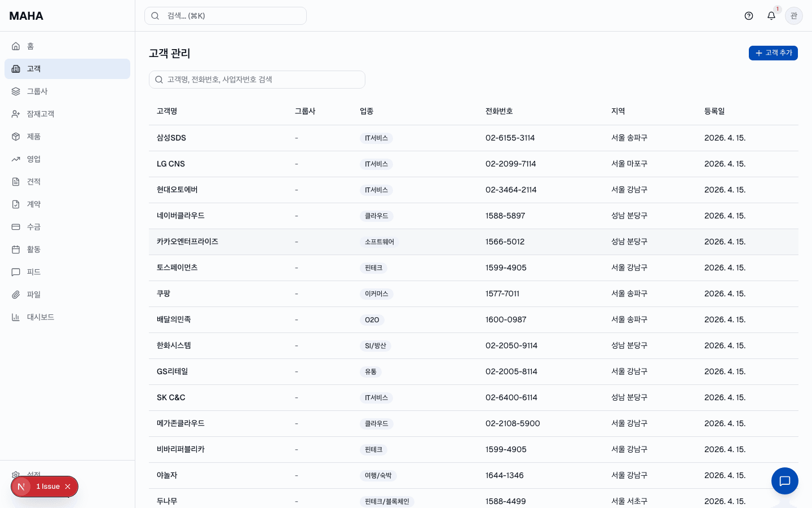
Task: Open the chat bubble floating button
Action: point(785,481)
